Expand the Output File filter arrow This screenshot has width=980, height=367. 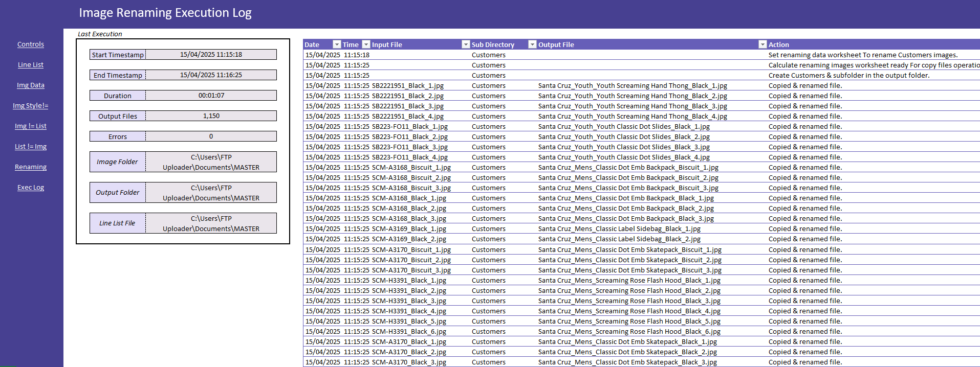[763, 44]
